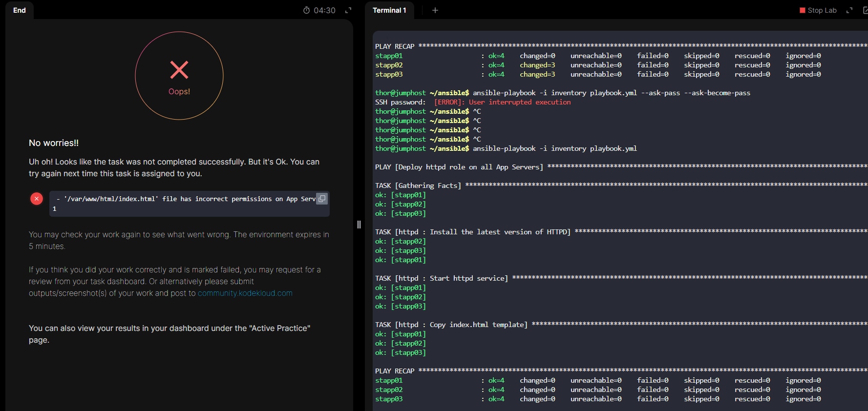Click the large red X Oops icon

click(179, 70)
